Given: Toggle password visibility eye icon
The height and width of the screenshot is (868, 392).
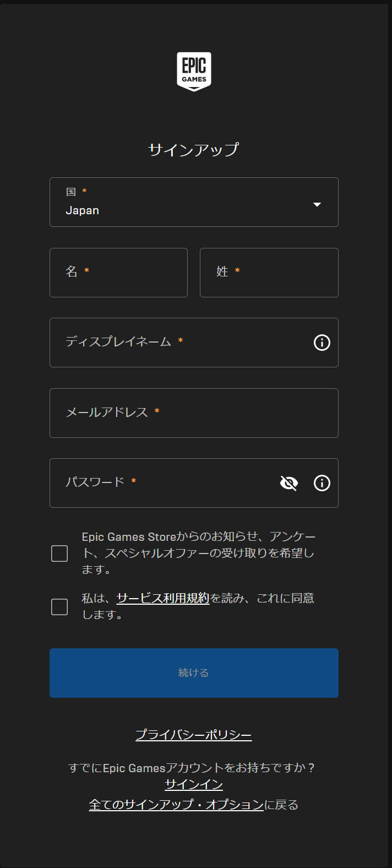Looking at the screenshot, I should click(x=288, y=483).
